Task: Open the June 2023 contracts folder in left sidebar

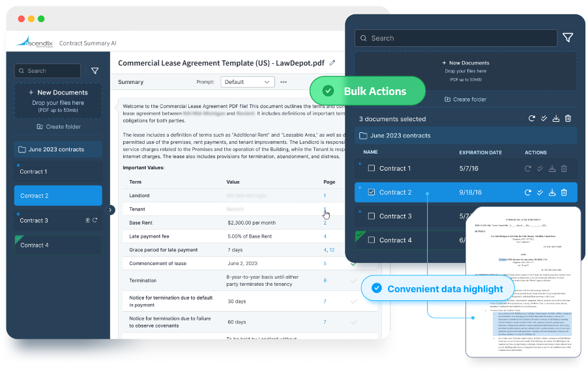Action: pos(58,150)
